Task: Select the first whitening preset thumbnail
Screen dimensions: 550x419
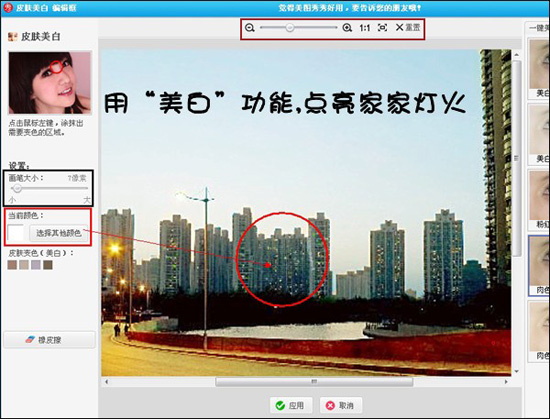Action: pyautogui.click(x=539, y=68)
